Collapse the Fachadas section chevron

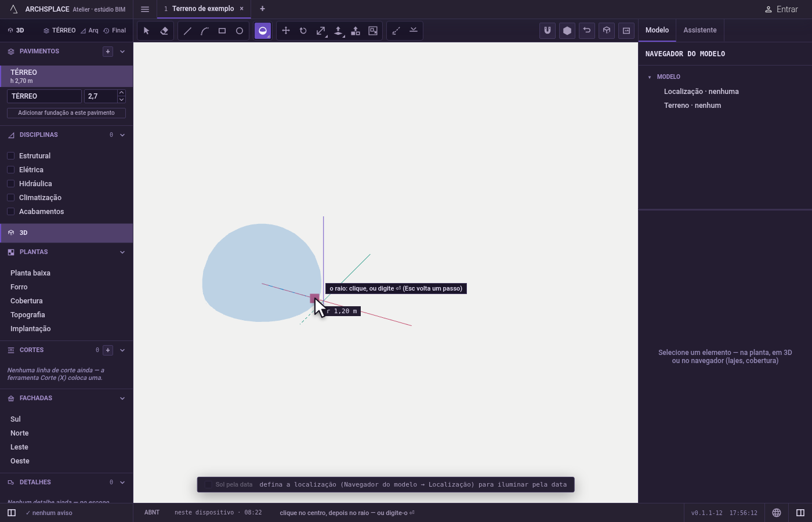click(x=122, y=398)
